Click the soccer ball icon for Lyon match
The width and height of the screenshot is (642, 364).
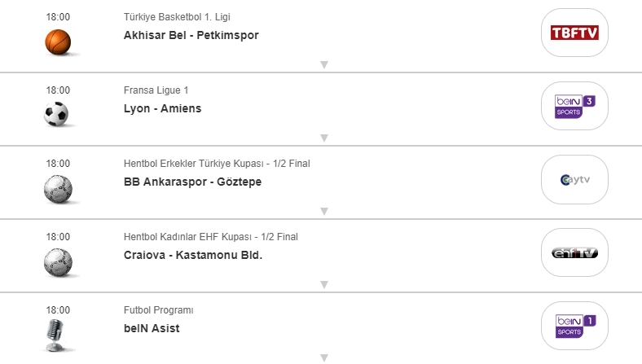[x=57, y=114]
